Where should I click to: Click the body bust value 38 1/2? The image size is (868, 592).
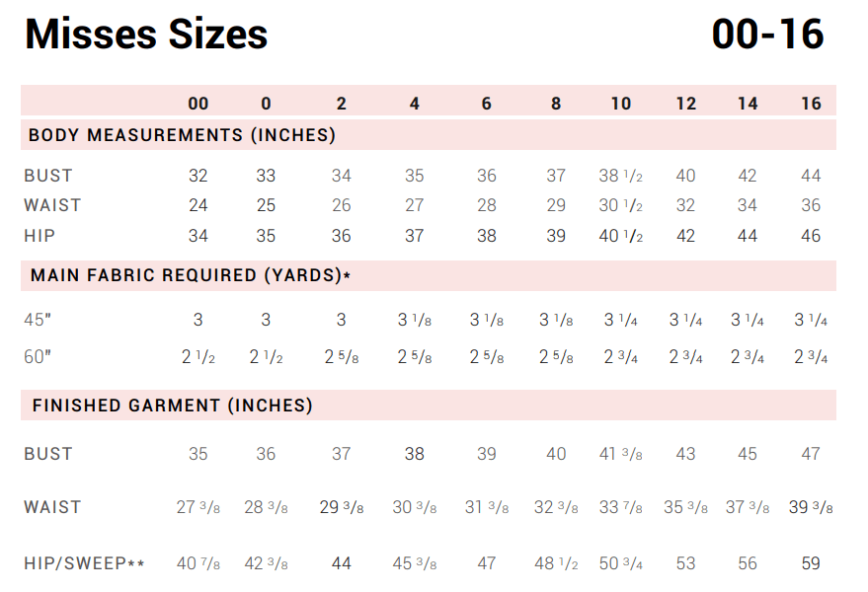coord(620,176)
